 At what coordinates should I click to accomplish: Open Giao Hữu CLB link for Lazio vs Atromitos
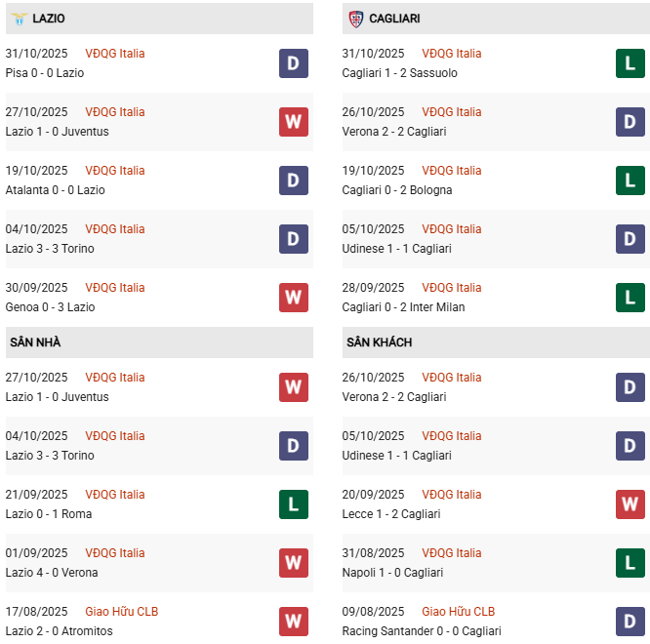(x=121, y=612)
